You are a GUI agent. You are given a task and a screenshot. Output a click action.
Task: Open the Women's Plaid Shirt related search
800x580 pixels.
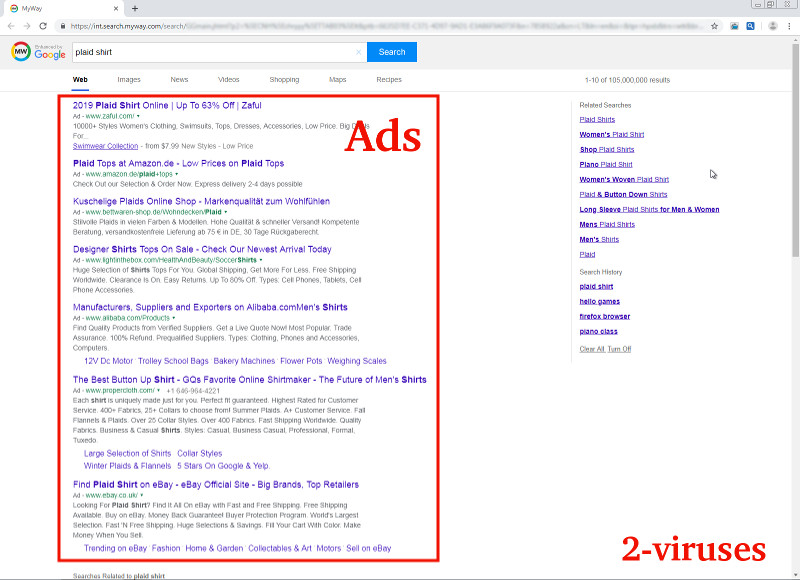point(613,134)
